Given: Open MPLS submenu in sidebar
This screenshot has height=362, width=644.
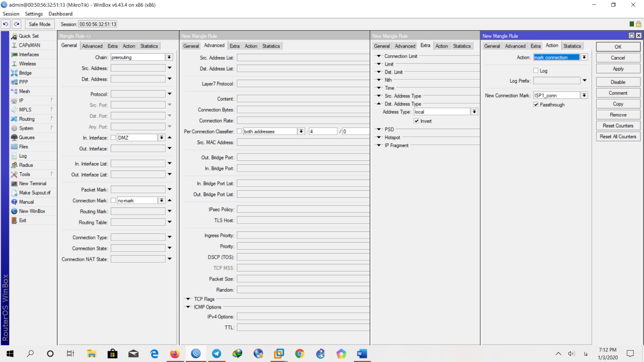Looking at the screenshot, I should pyautogui.click(x=25, y=110).
